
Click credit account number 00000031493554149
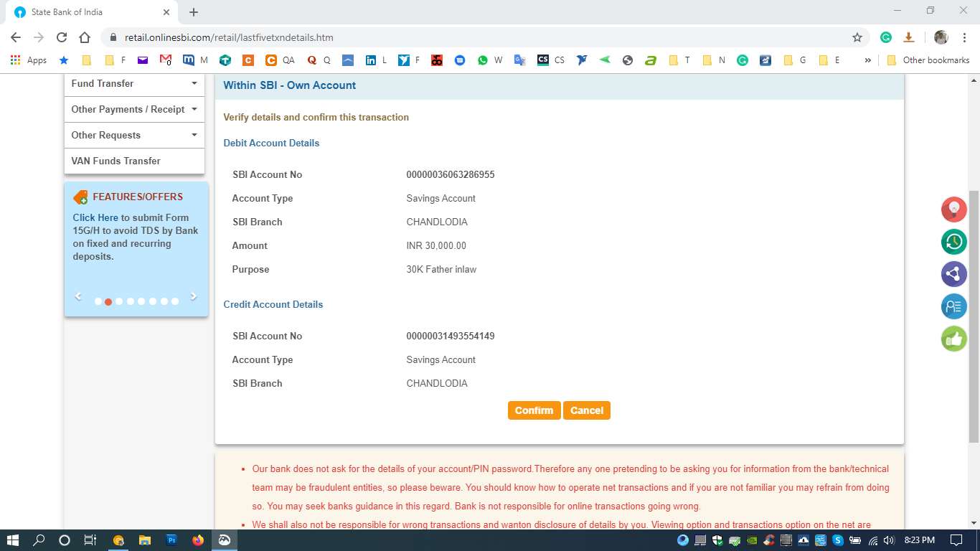(x=451, y=336)
